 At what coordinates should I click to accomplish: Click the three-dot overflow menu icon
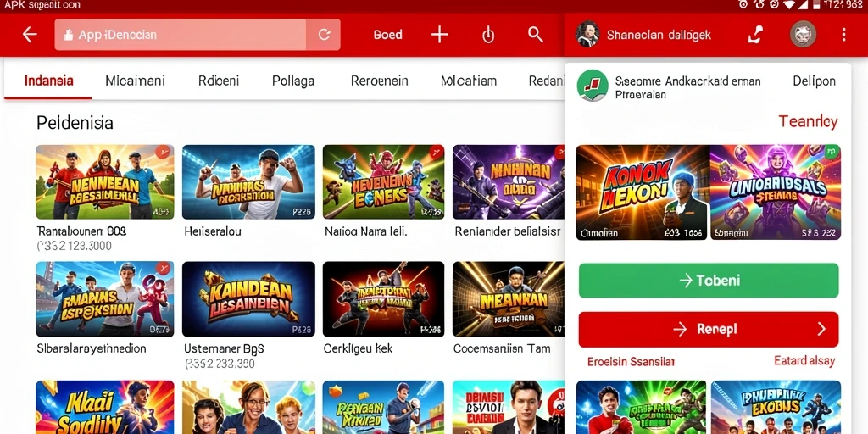843,35
